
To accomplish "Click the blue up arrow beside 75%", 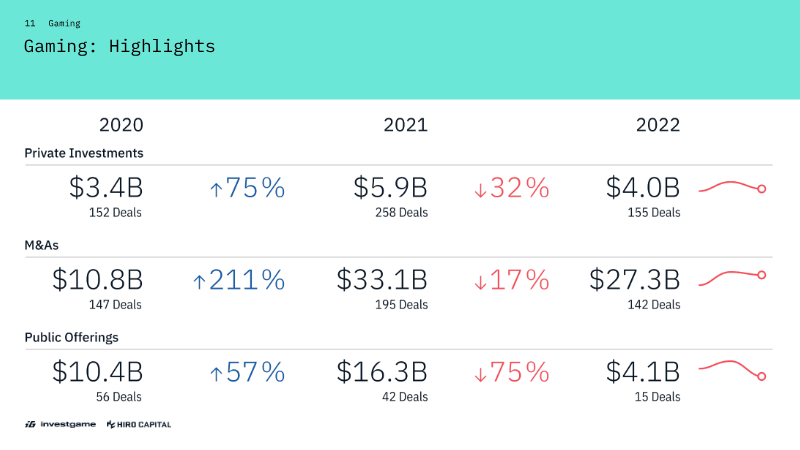I will coord(216,190).
